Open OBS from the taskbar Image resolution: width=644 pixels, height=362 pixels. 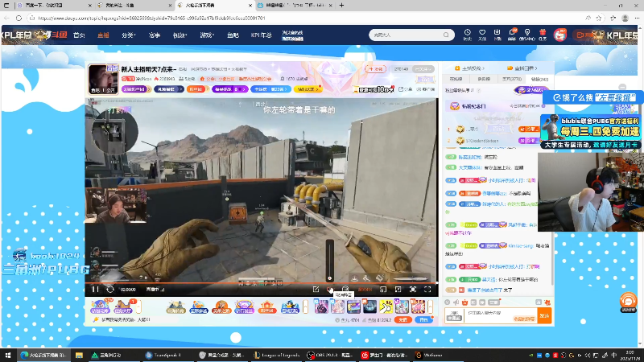click(330, 355)
